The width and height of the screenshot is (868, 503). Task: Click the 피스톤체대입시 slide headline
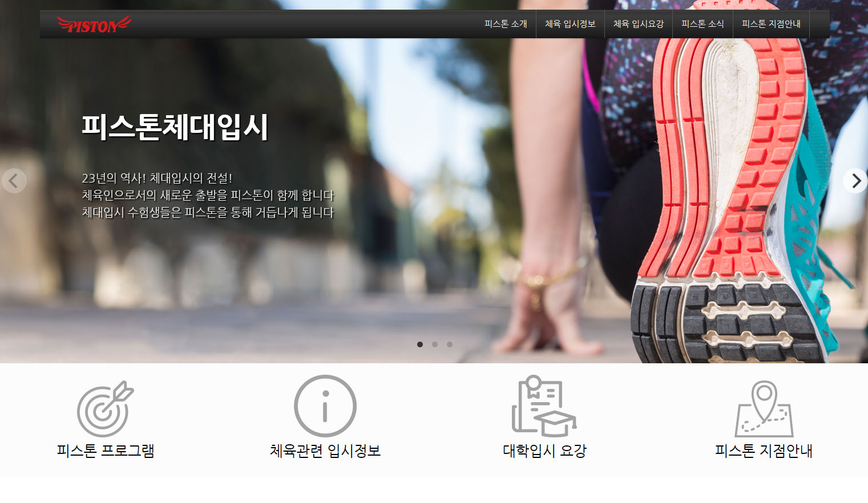click(175, 127)
